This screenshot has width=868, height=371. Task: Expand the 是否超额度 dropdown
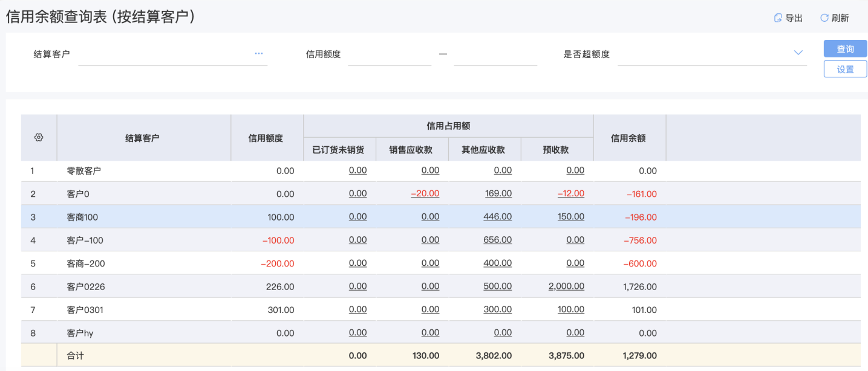pyautogui.click(x=798, y=53)
